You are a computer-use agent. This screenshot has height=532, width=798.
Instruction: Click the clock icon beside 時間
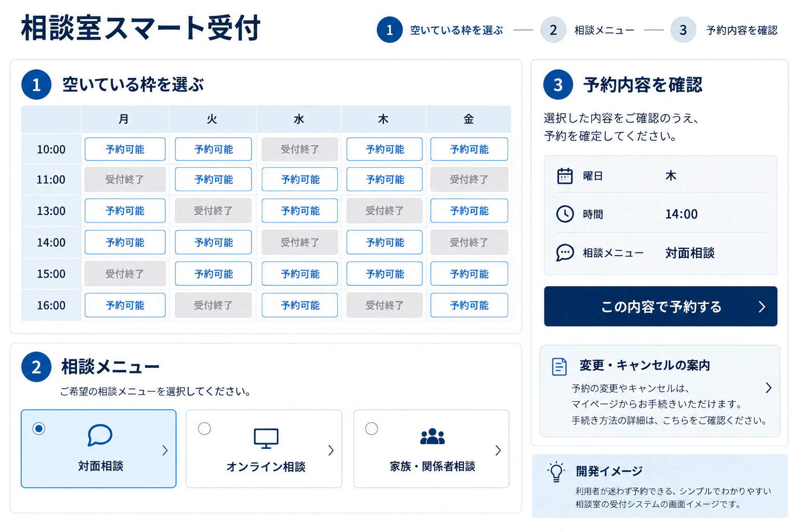coord(565,214)
